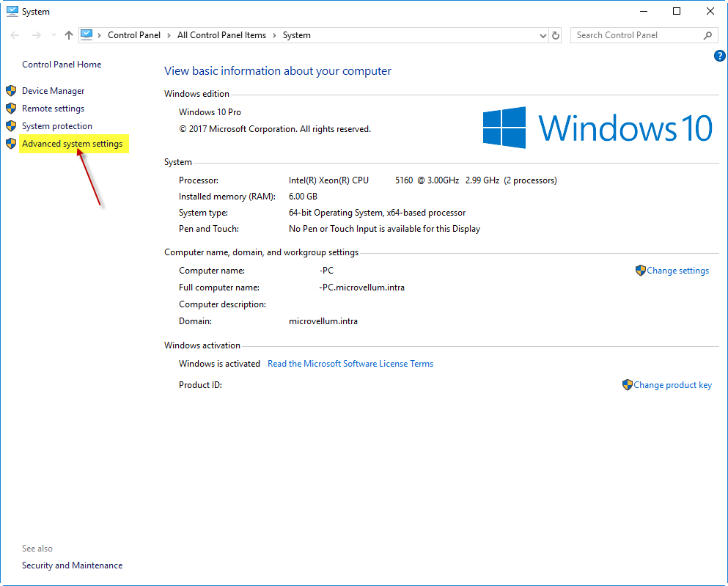Click the Windows is activated text

tap(220, 364)
